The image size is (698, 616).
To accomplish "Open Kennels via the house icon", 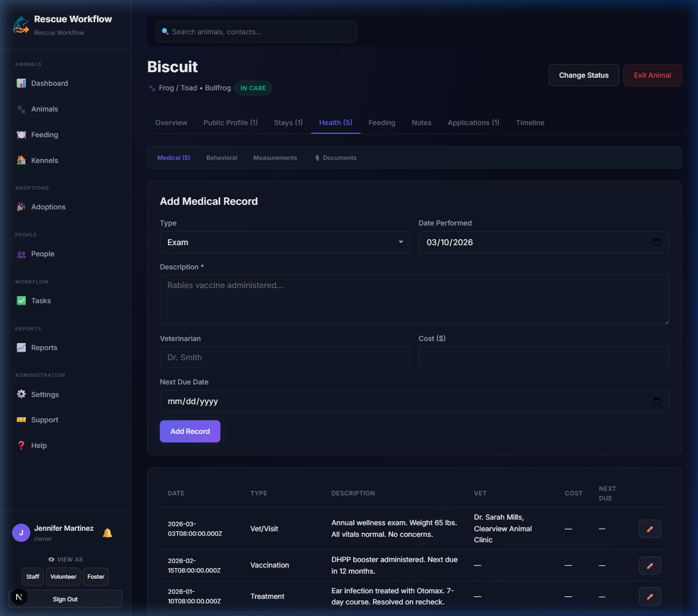I will click(x=21, y=160).
